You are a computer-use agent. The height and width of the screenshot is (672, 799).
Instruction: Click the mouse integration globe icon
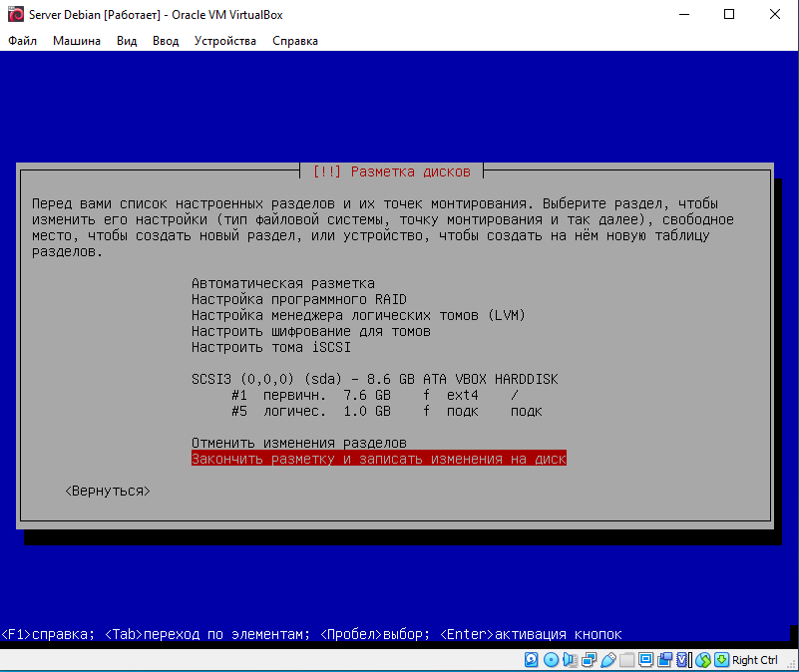(703, 660)
